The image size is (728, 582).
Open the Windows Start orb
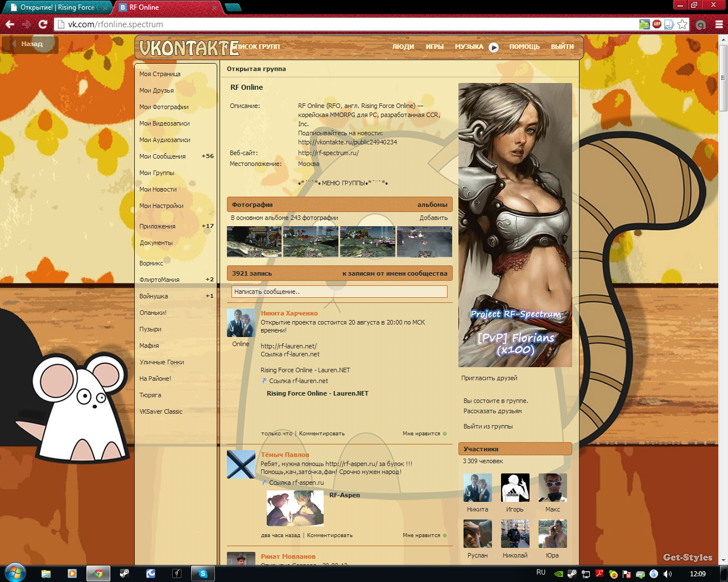[x=15, y=572]
